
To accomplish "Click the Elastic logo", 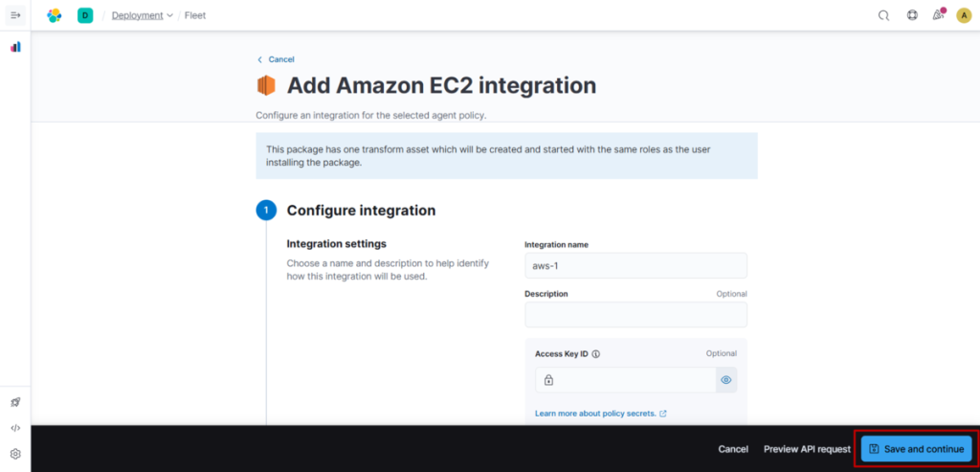I will 55,15.
